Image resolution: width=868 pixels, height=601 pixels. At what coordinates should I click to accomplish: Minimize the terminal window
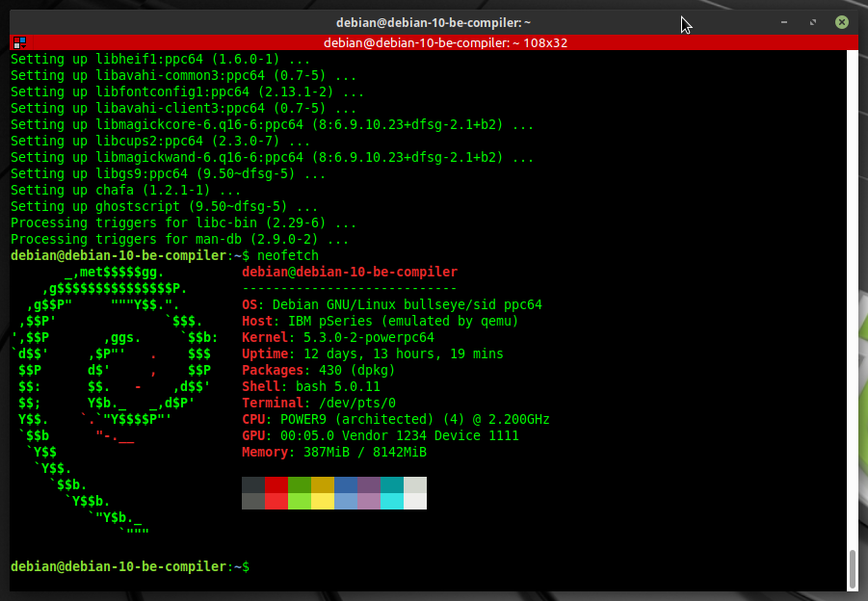tap(784, 22)
